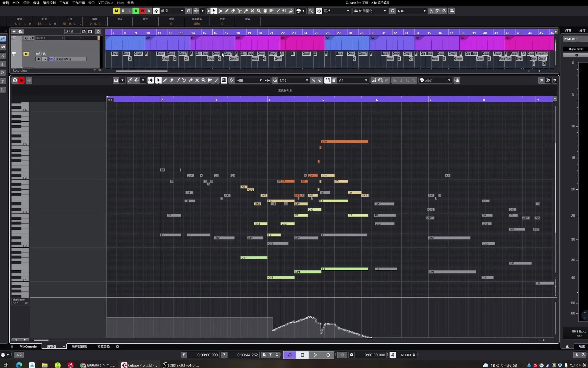Mute the chord track with M button

coord(26,54)
